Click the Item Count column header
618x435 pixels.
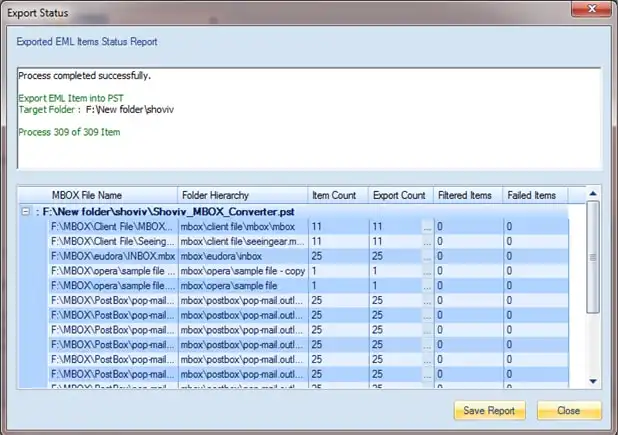[338, 195]
